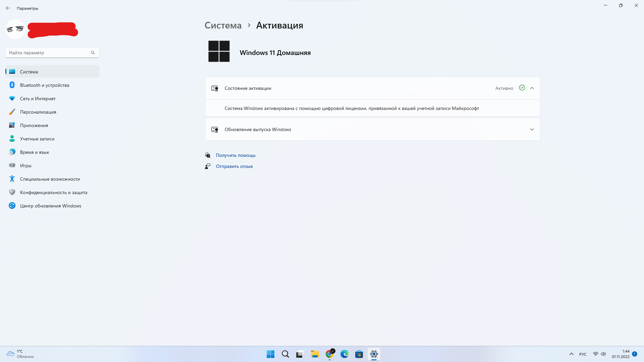Open Bluetooth и устройства settings
The width and height of the screenshot is (644, 362).
tap(52, 85)
